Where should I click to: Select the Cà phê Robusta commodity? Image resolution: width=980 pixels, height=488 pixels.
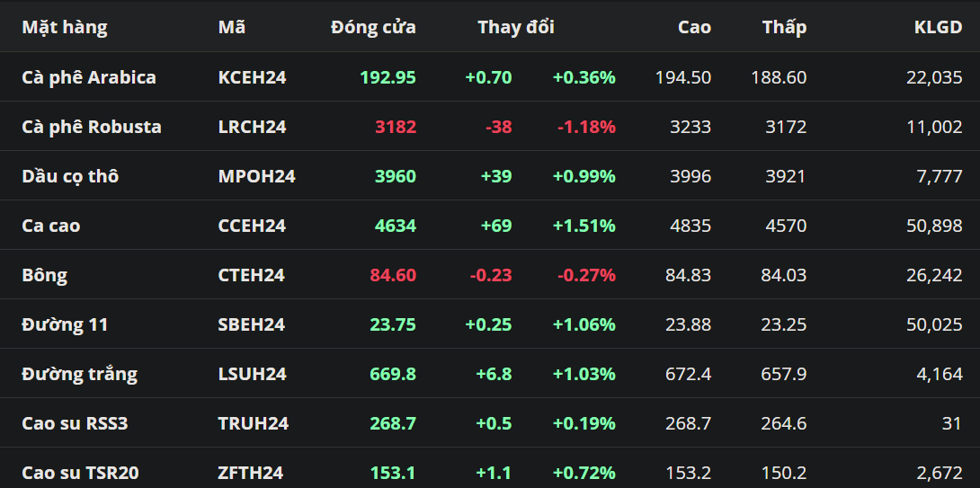click(x=92, y=127)
